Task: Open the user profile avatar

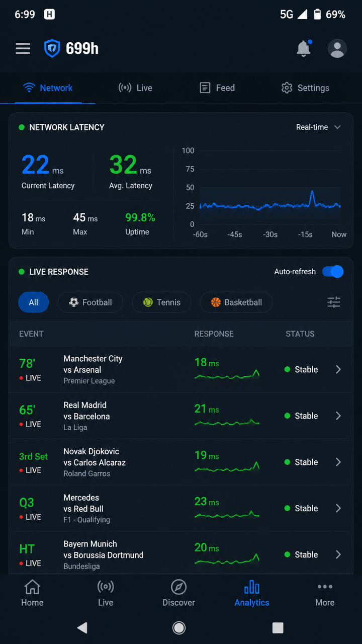Action: coord(337,48)
